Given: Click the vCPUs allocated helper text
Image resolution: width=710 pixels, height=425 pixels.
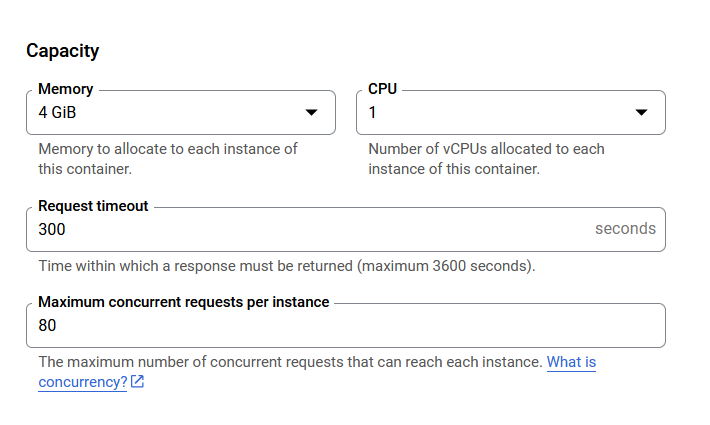Looking at the screenshot, I should click(x=486, y=159).
